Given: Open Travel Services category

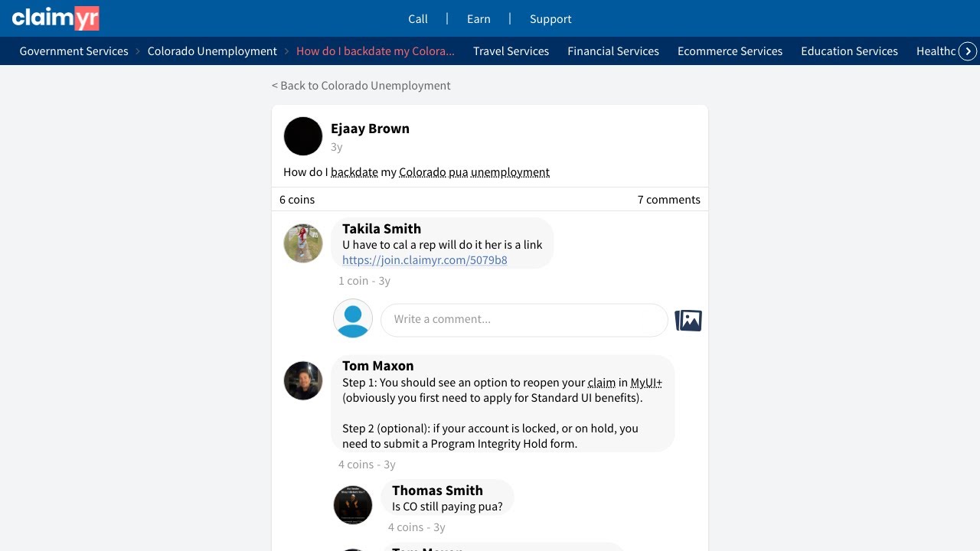Looking at the screenshot, I should (511, 51).
